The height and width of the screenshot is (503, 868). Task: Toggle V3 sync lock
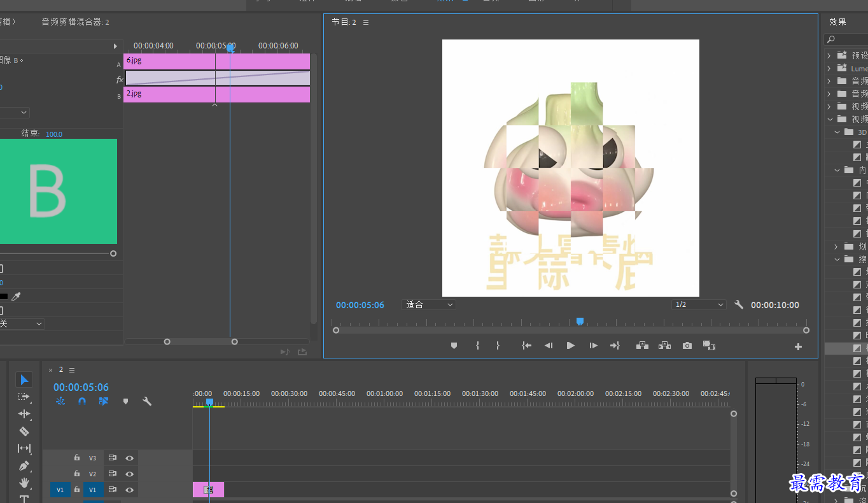click(112, 458)
